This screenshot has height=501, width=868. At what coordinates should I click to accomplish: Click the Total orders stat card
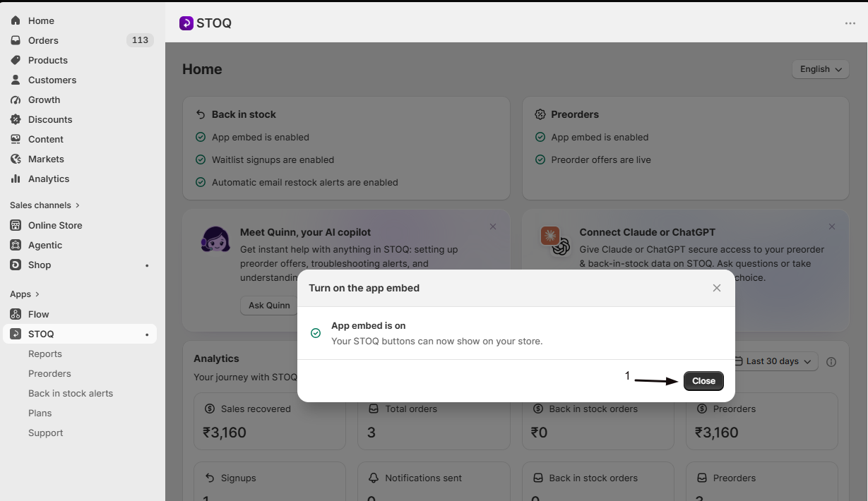[x=434, y=422]
